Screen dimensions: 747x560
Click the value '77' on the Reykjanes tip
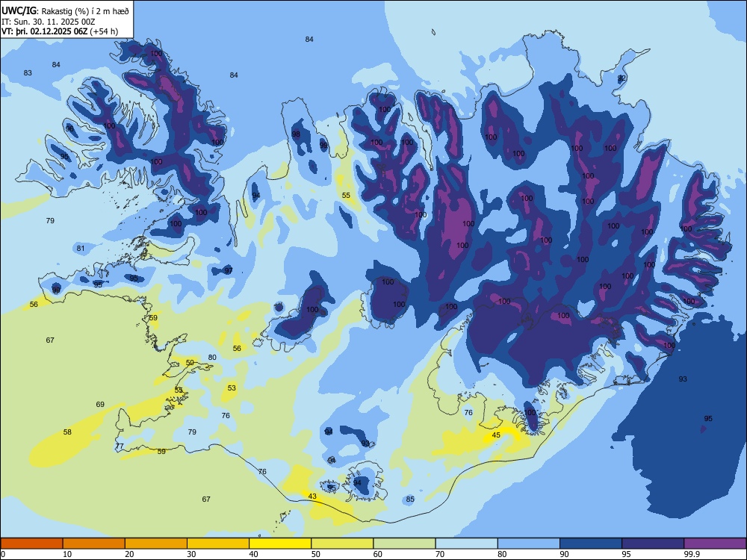click(120, 447)
